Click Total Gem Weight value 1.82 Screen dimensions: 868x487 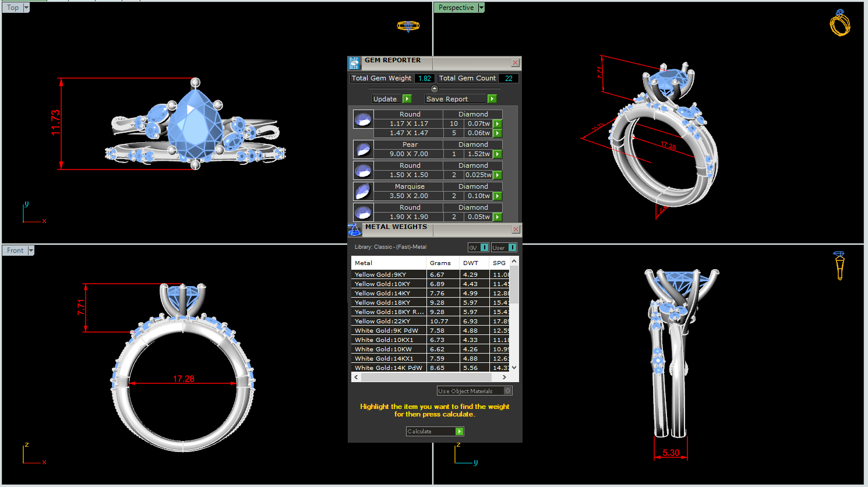tap(425, 78)
